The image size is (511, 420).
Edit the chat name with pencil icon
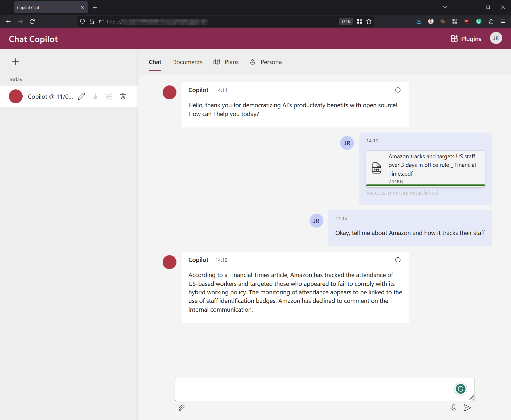pos(82,96)
